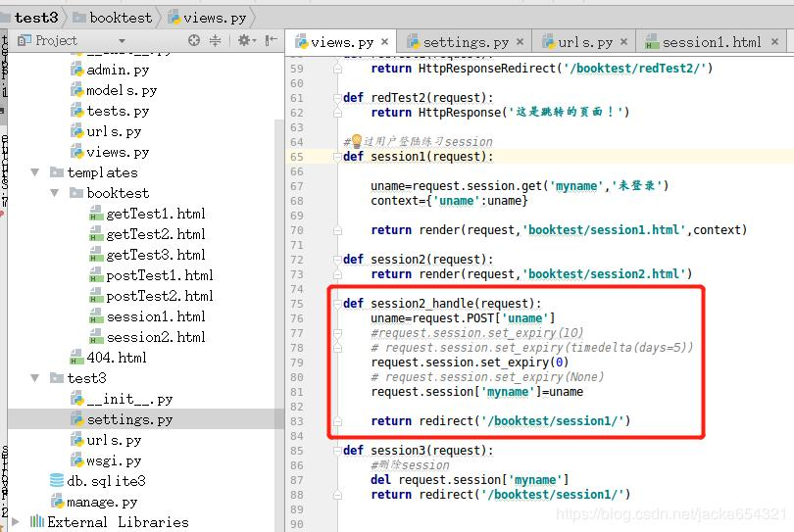Image resolution: width=794 pixels, height=532 pixels.
Task: Collapse the test3 folder
Action: click(35, 378)
